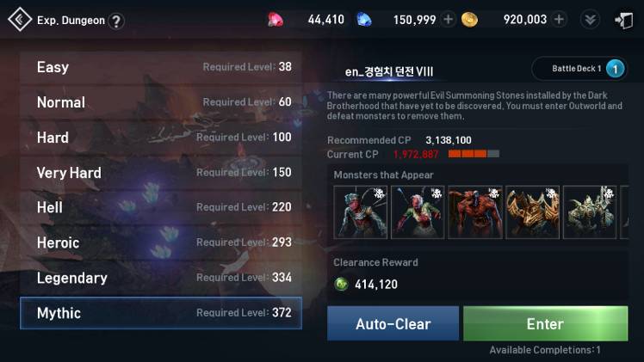Tap the red gem currency icon
Viewport: 644px width, 362px height.
coord(276,20)
